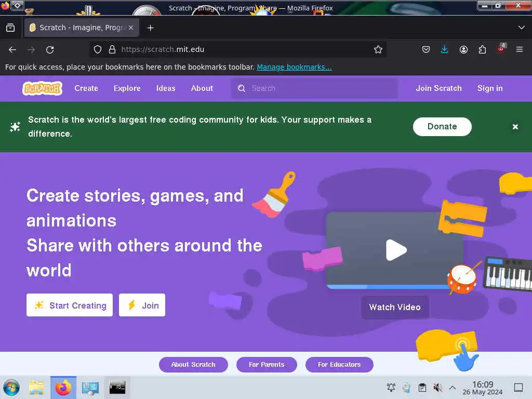
Task: Click the clock showing 16:09
Action: pyautogui.click(x=483, y=388)
